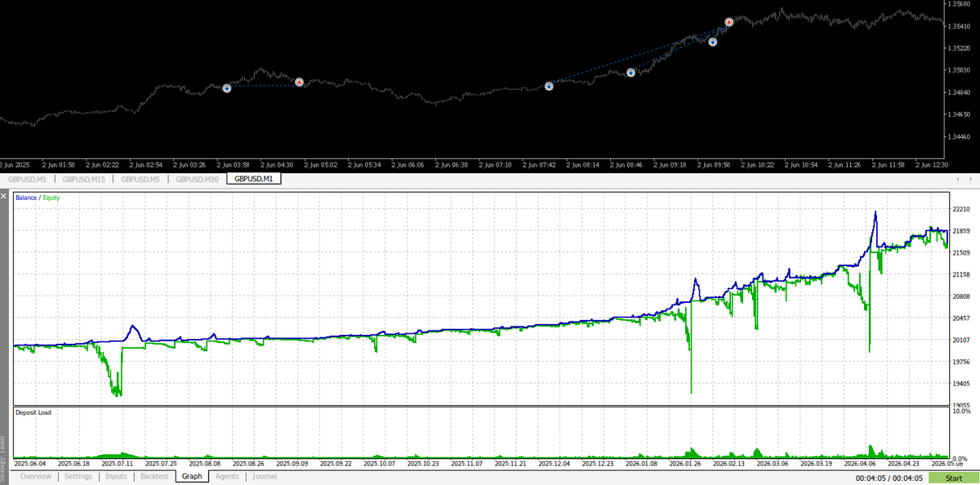The height and width of the screenshot is (485, 980).
Task: Close the Strategy Tester panel with X
Action: pyautogui.click(x=5, y=196)
